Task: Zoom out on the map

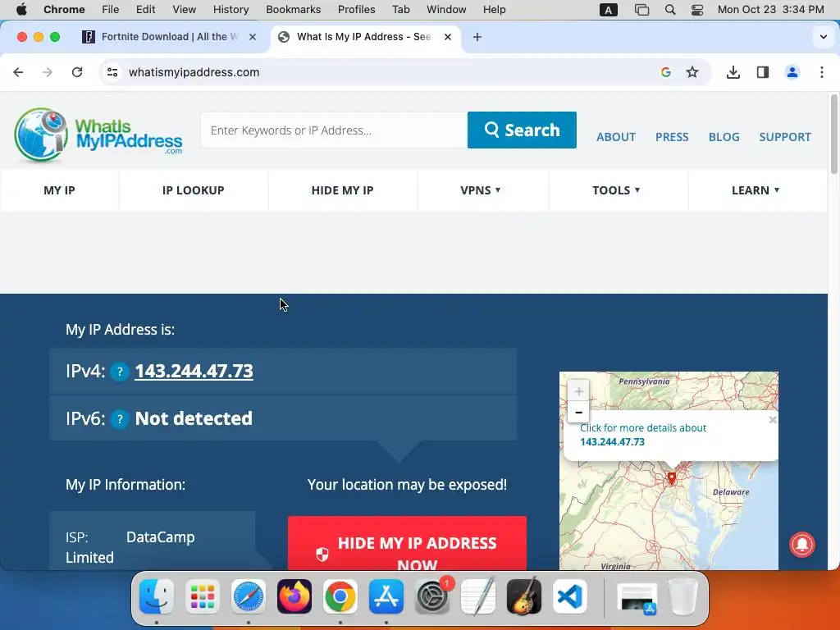Action: pos(578,412)
